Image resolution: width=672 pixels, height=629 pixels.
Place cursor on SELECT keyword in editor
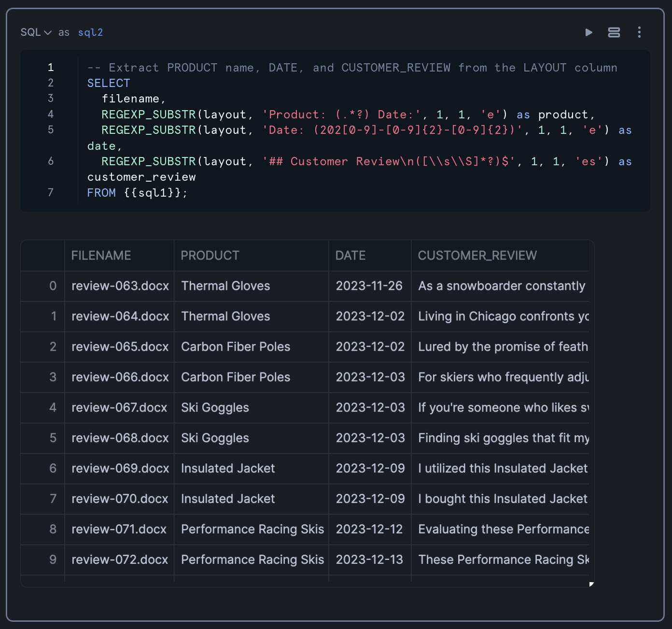109,83
